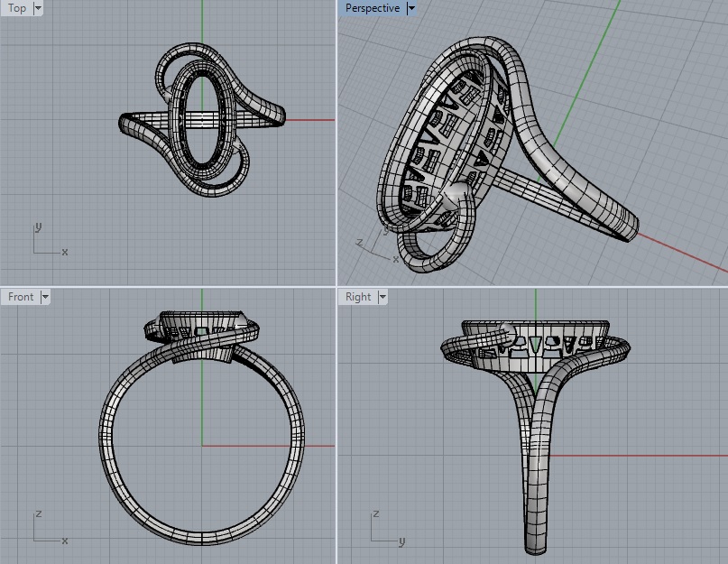728x564 pixels.
Task: Expand the Right viewport menu arrow
Action: tap(382, 297)
